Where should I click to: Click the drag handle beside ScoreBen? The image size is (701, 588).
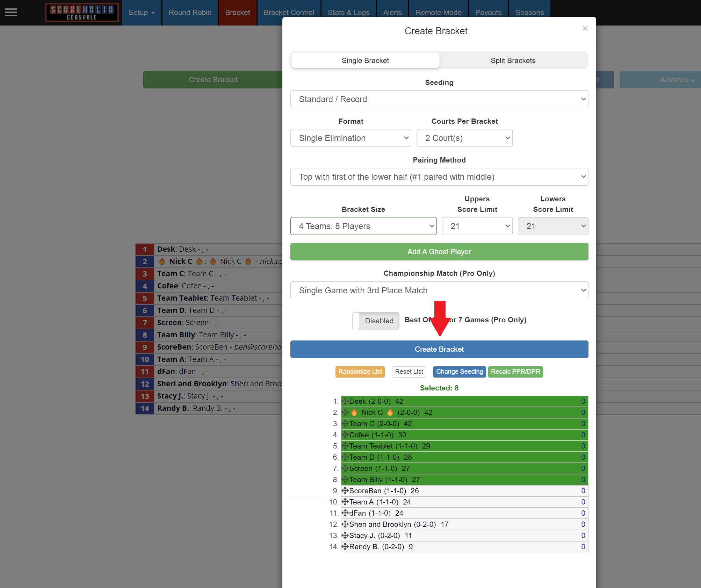tap(345, 491)
